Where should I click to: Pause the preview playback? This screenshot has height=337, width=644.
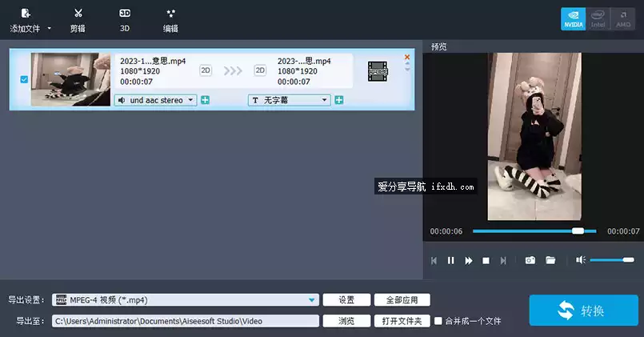(451, 261)
